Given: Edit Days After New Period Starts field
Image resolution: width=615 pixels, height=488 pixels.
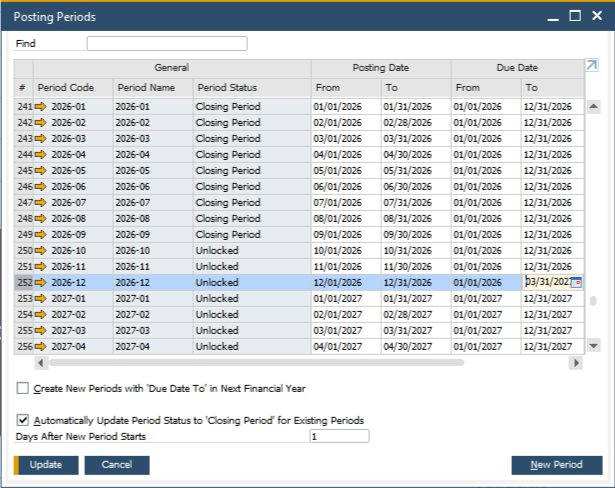Looking at the screenshot, I should 339,436.
